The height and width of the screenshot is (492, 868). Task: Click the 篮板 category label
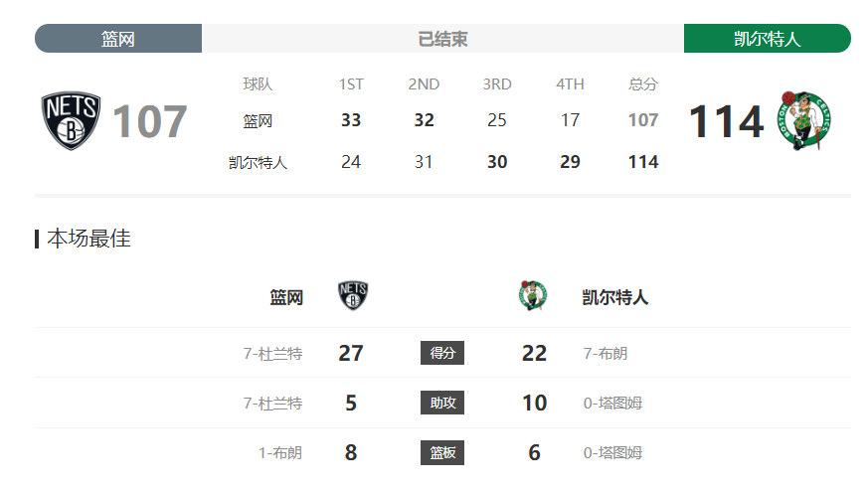tap(442, 452)
